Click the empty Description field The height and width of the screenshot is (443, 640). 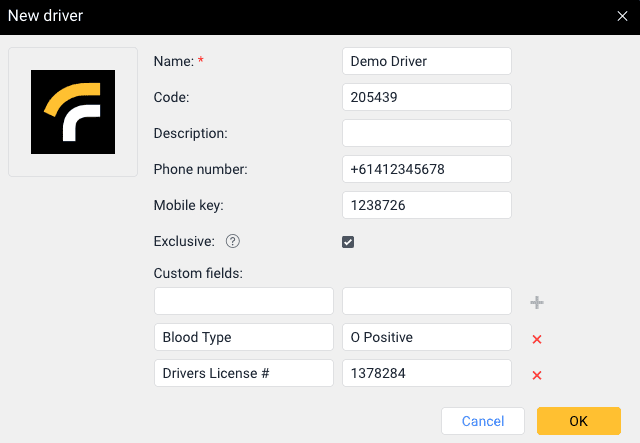[426, 133]
